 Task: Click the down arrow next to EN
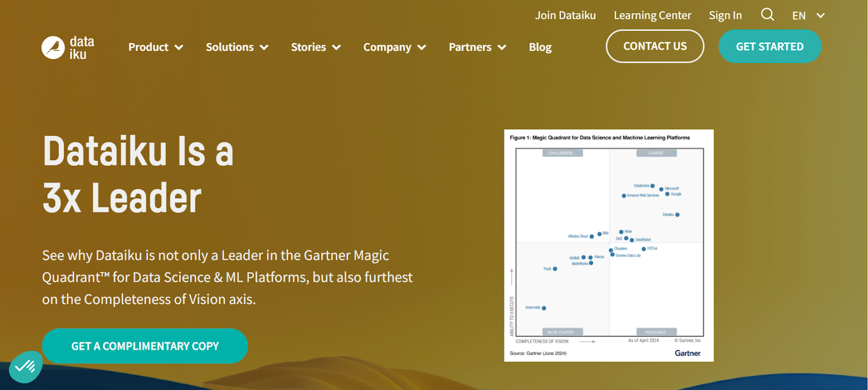point(820,16)
